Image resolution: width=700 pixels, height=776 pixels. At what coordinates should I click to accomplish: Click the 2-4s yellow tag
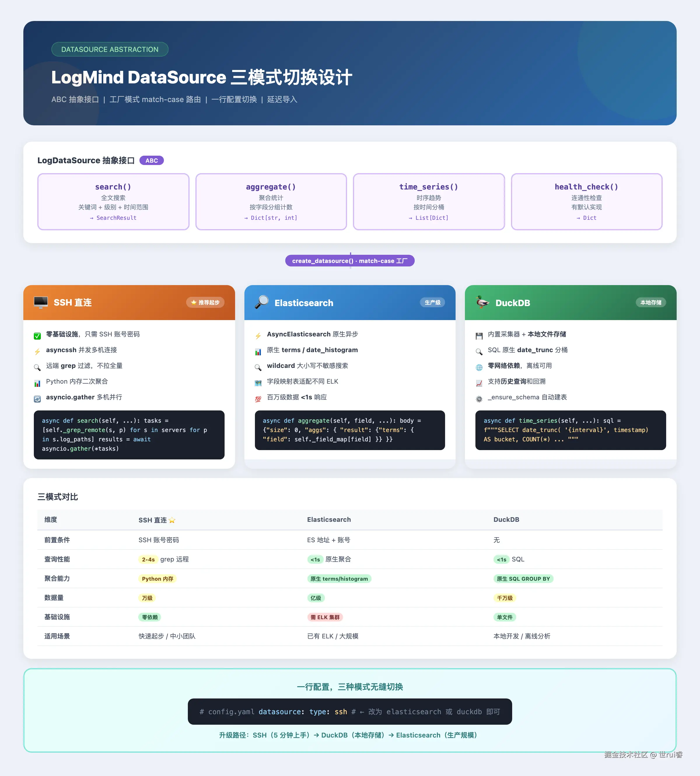click(x=148, y=559)
